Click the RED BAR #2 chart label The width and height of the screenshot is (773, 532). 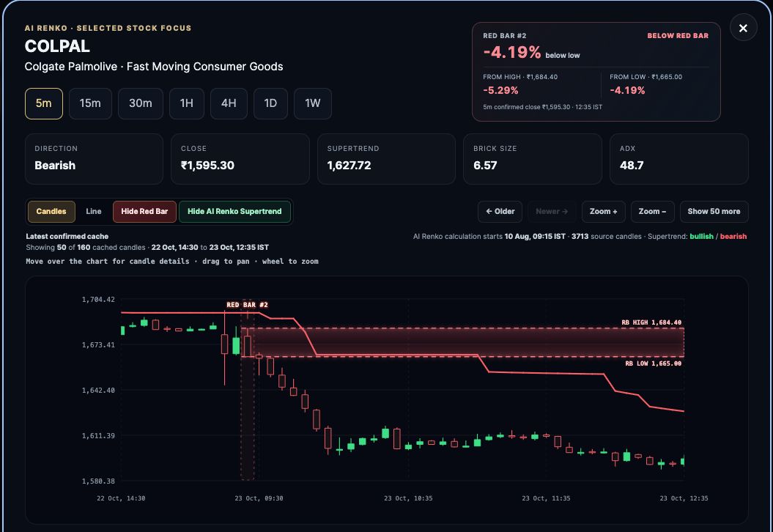click(x=247, y=305)
